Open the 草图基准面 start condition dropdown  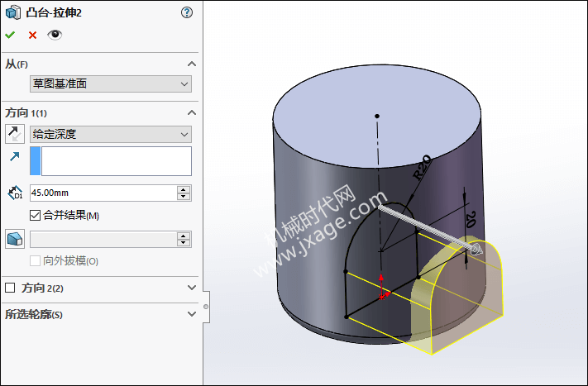click(x=110, y=83)
